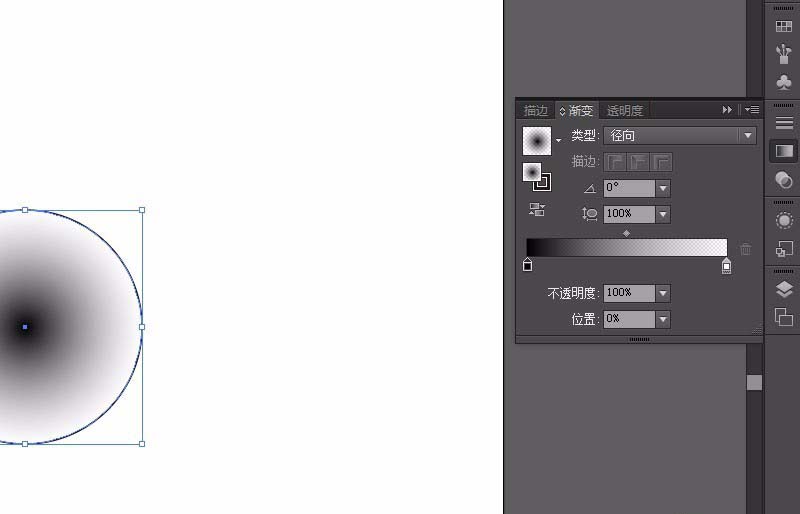Select the black gradient stop on the slider

528,264
